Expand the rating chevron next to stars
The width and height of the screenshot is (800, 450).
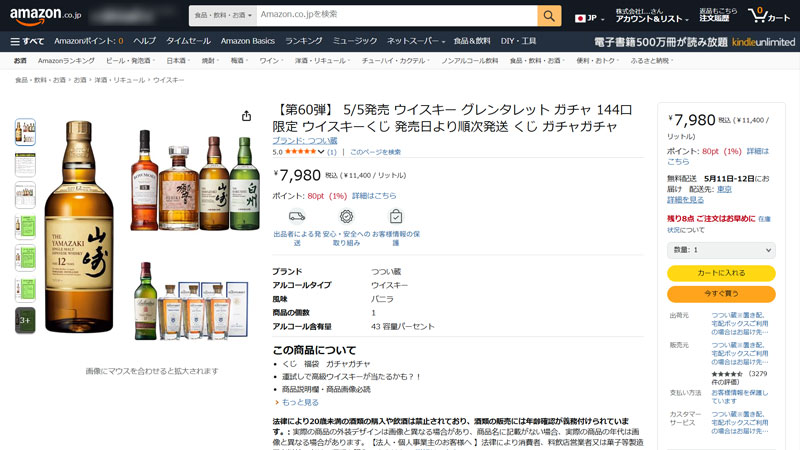(x=321, y=152)
